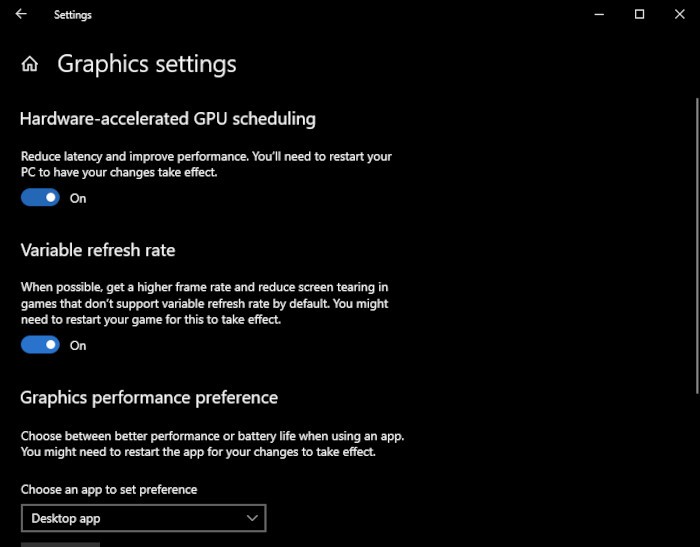This screenshot has width=700, height=547.
Task: Close the Settings window
Action: (681, 15)
